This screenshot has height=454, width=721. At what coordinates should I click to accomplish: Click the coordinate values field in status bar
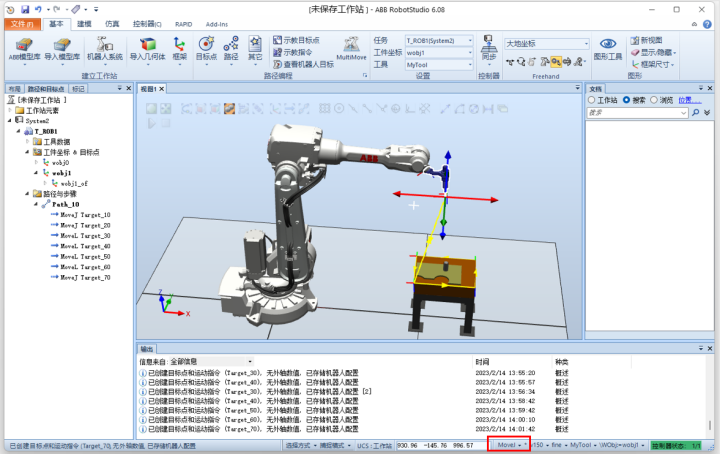point(441,445)
